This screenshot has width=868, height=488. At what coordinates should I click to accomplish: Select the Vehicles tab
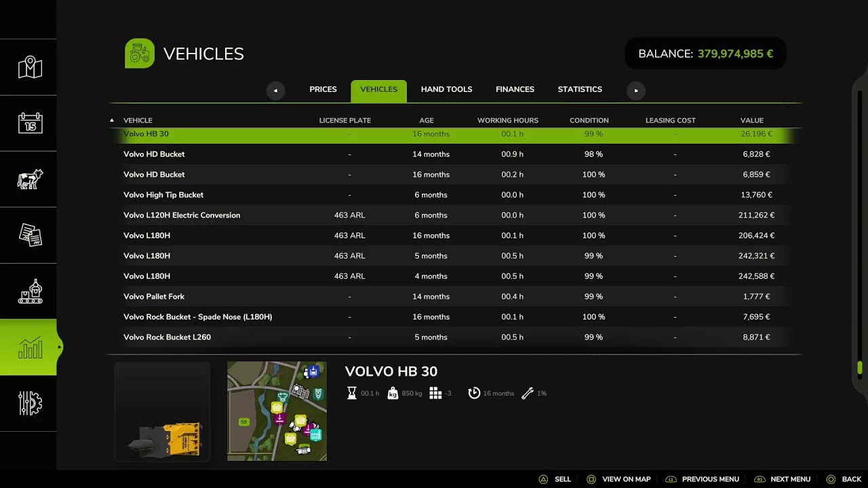(379, 91)
